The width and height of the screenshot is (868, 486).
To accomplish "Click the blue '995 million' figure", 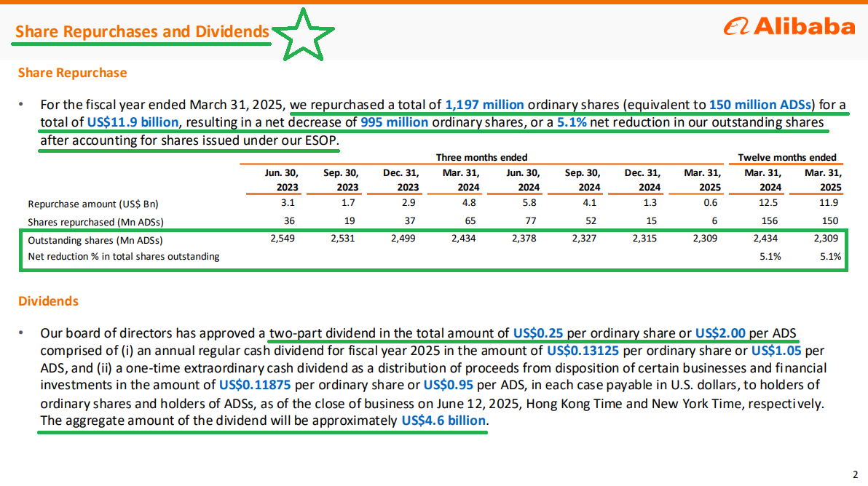I will tap(394, 121).
